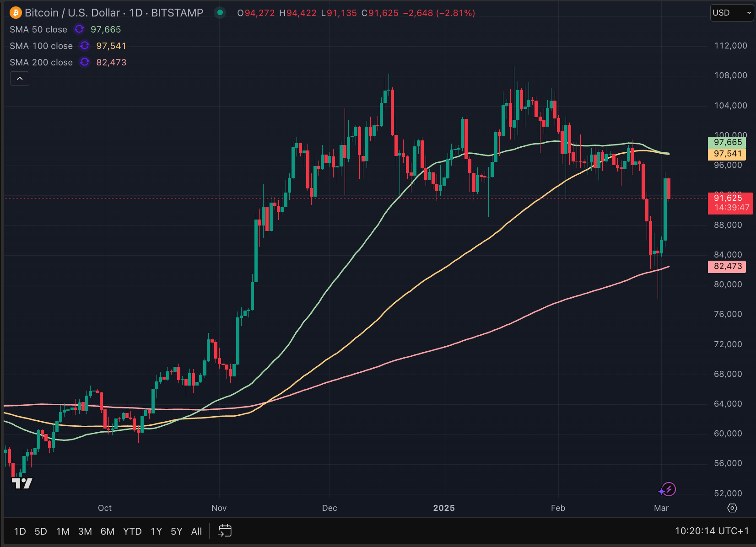Image resolution: width=756 pixels, height=547 pixels.
Task: Click the 52,000 price axis label
Action: [728, 493]
